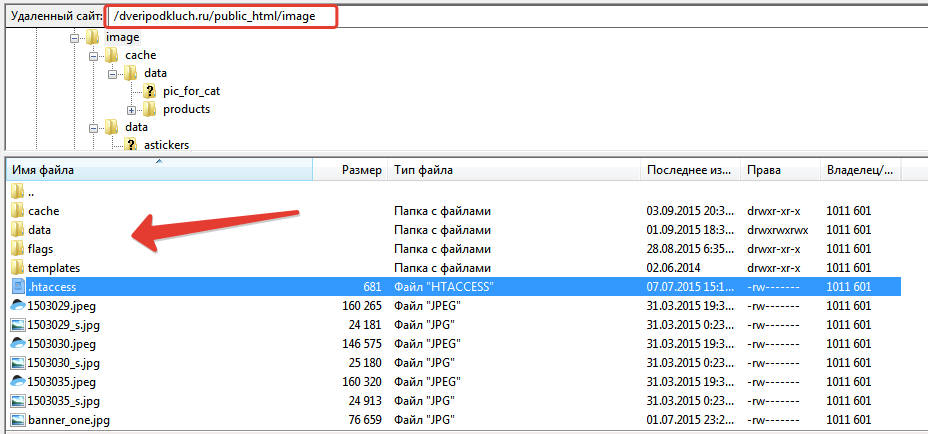Select cache folder in the tree

pyautogui.click(x=140, y=55)
